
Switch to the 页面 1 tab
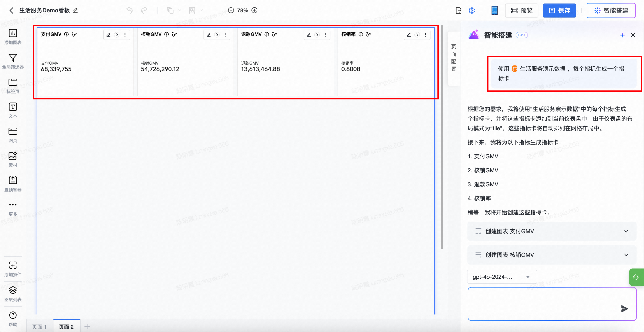[x=39, y=327]
